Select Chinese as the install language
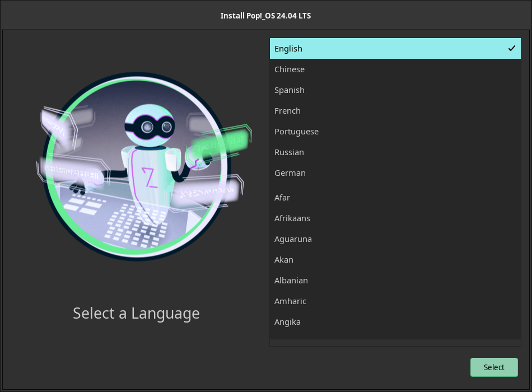This screenshot has height=392, width=532. tap(290, 69)
